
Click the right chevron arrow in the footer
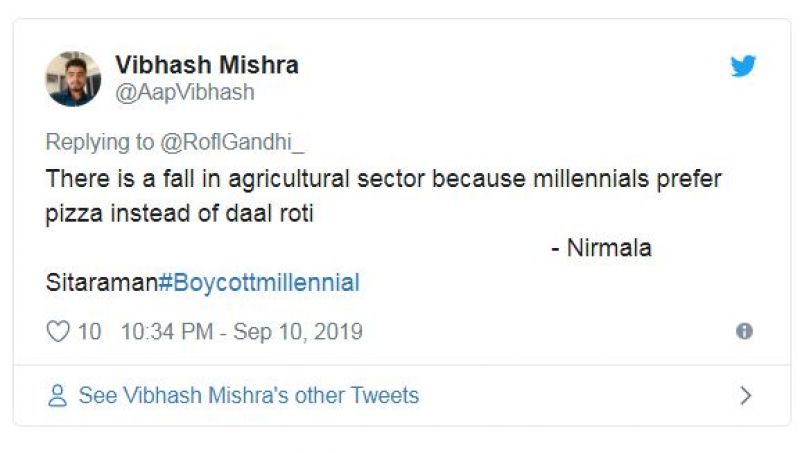point(744,396)
